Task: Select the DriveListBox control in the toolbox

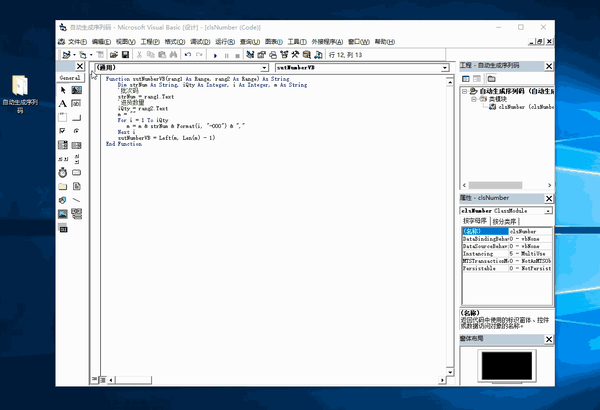Action: (x=77, y=173)
